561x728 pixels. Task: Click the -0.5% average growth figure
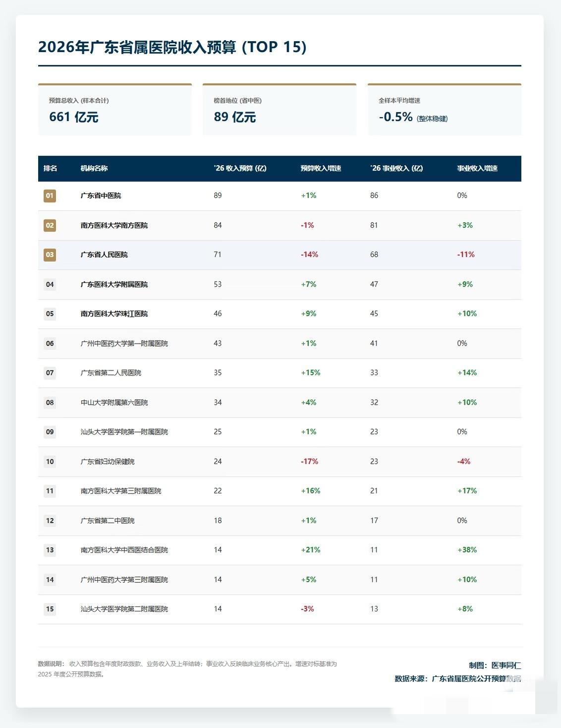pos(396,117)
